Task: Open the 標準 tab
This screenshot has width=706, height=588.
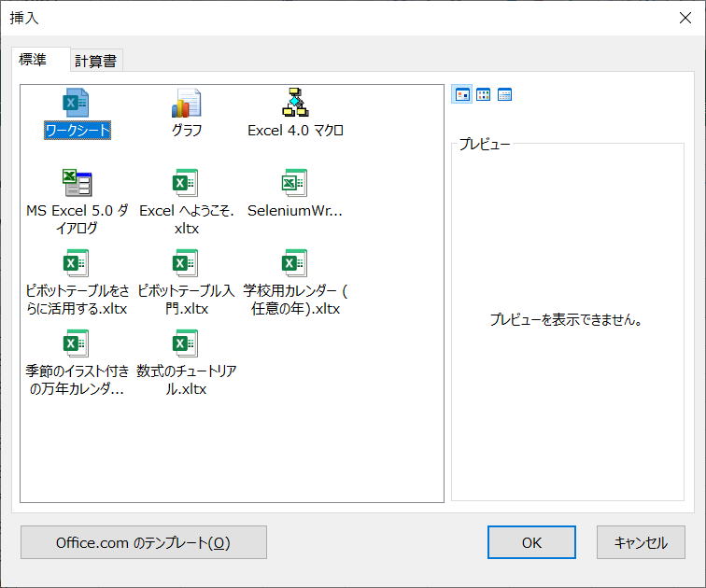Action: click(33, 60)
